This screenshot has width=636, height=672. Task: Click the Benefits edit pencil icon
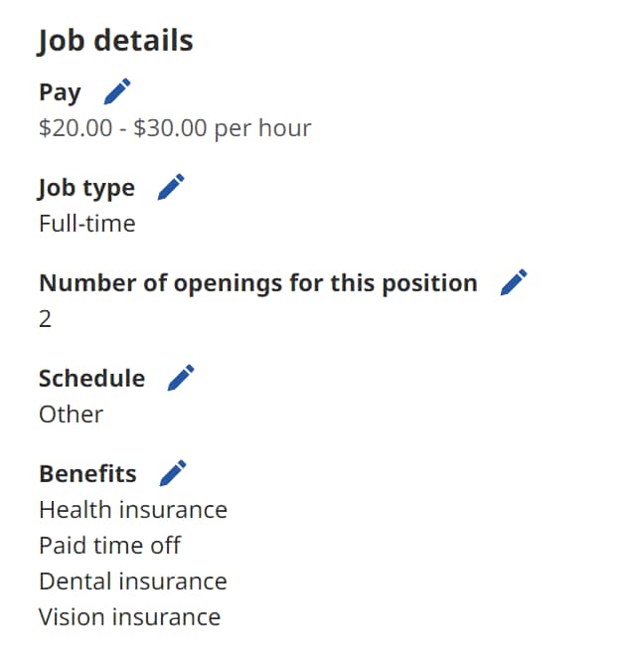pos(173,473)
